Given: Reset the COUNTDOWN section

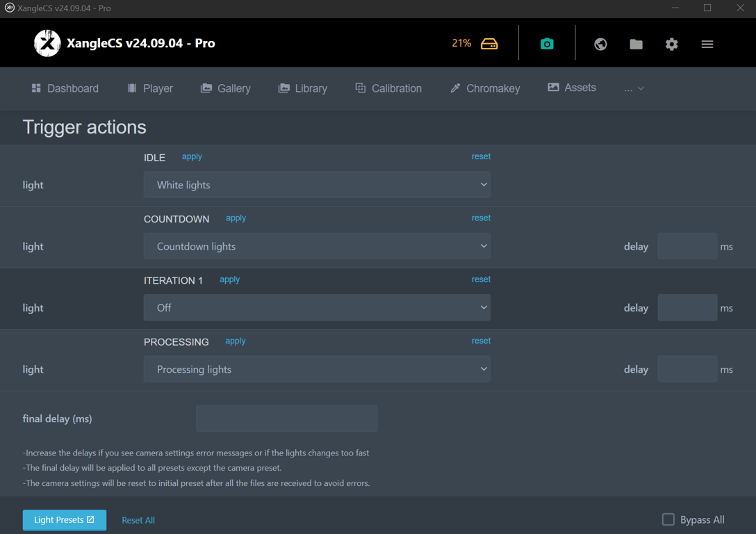Looking at the screenshot, I should pos(481,218).
